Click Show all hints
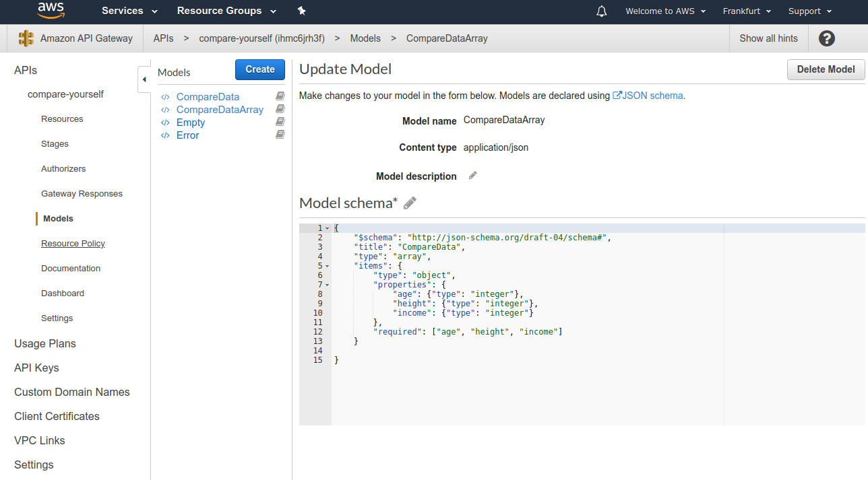The height and width of the screenshot is (480, 868). tap(768, 38)
